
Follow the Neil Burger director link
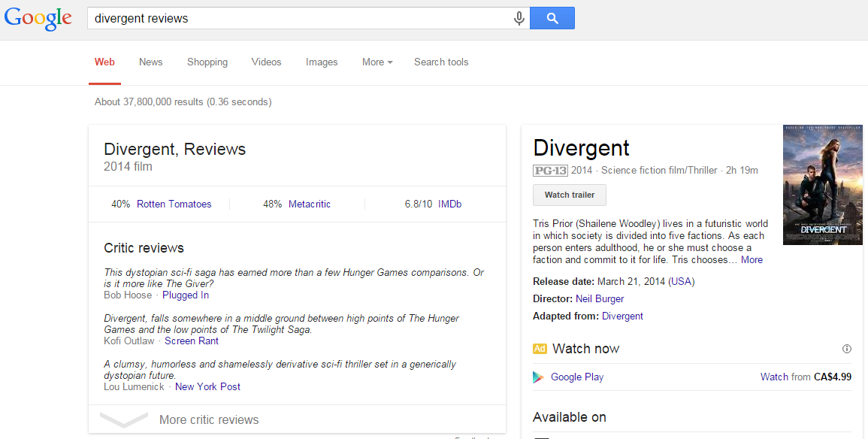[600, 299]
